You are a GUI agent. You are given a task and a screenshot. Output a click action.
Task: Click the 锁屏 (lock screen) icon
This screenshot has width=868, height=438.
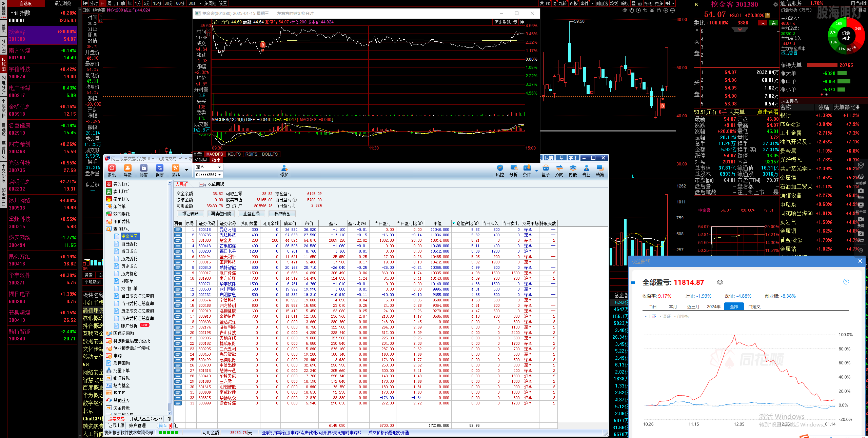pos(143,171)
